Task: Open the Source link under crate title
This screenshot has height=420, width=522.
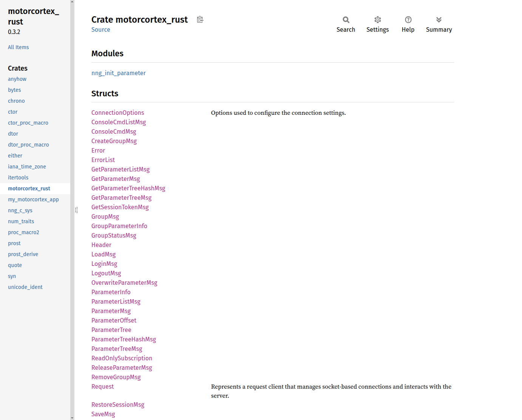Action: coord(100,30)
